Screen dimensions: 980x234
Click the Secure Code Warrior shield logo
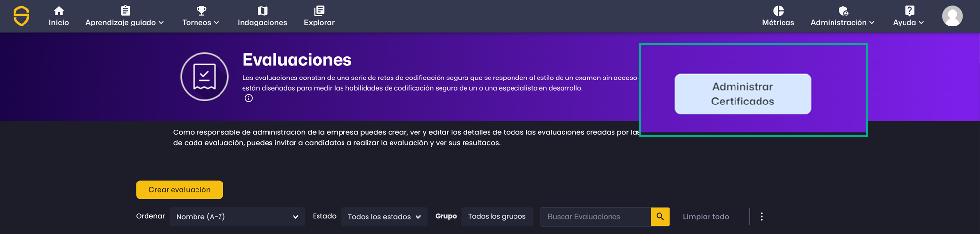click(x=21, y=16)
